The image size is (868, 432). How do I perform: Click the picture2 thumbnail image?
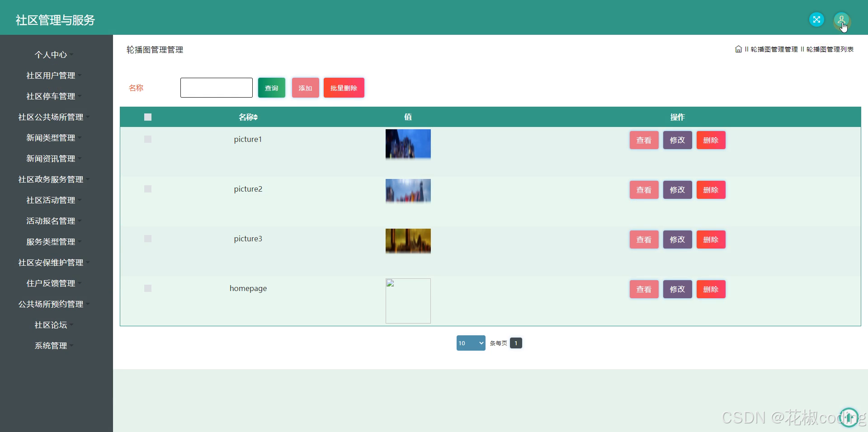tap(408, 191)
